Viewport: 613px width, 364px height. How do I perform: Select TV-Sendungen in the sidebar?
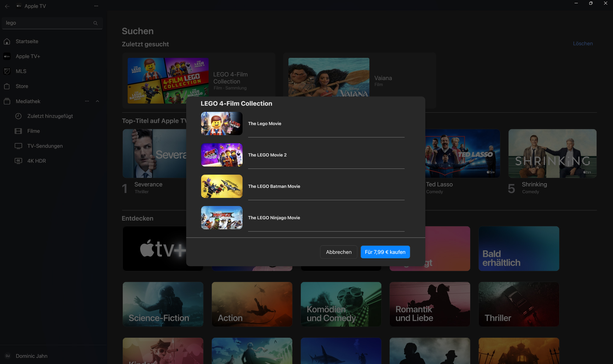[x=45, y=146]
